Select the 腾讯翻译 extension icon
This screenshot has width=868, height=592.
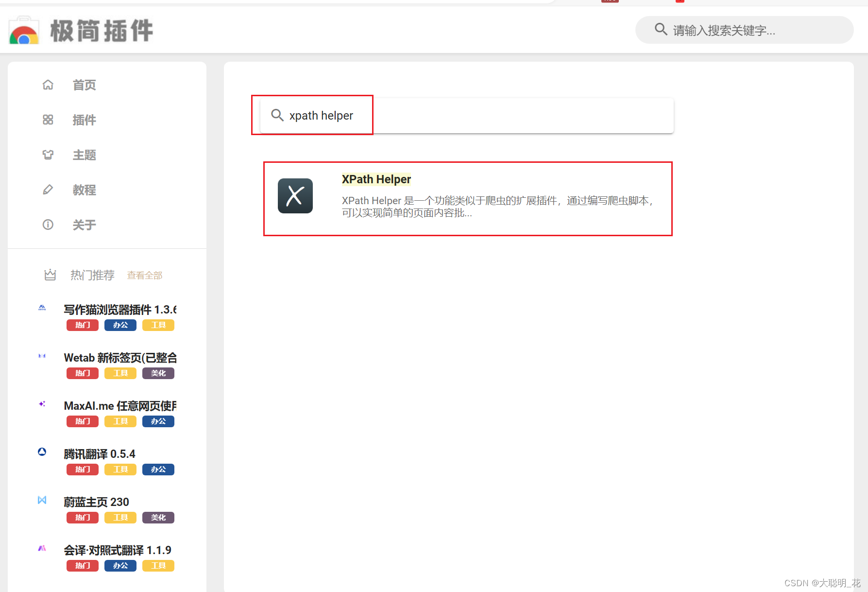42,452
